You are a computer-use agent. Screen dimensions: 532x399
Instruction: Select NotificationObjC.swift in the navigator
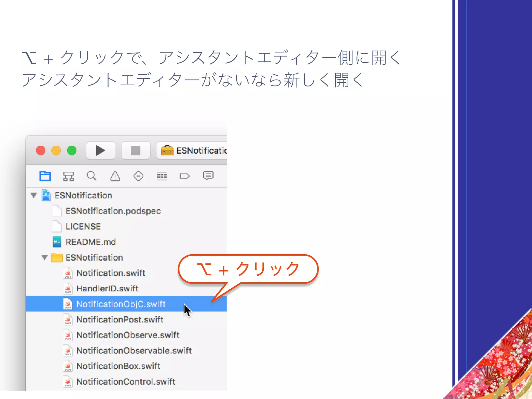121,304
